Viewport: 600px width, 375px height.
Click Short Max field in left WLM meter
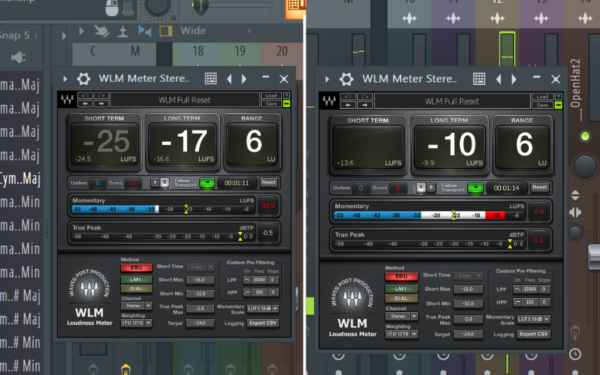[200, 280]
